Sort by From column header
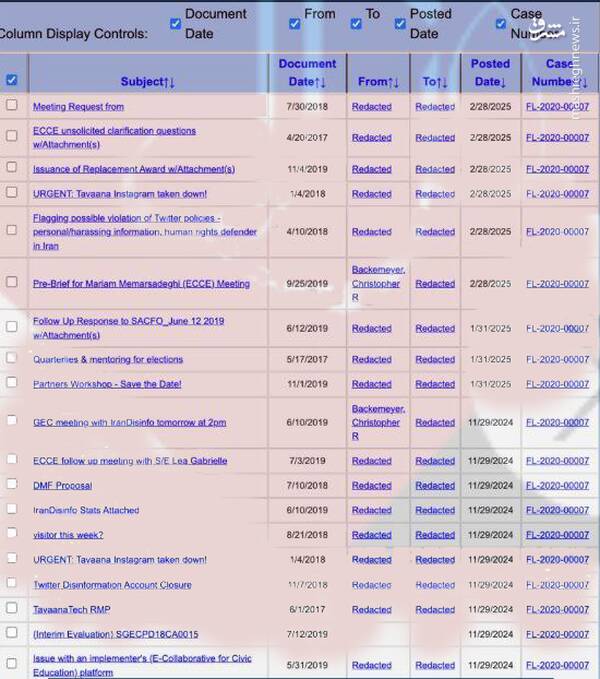The width and height of the screenshot is (600, 679). coord(377,81)
